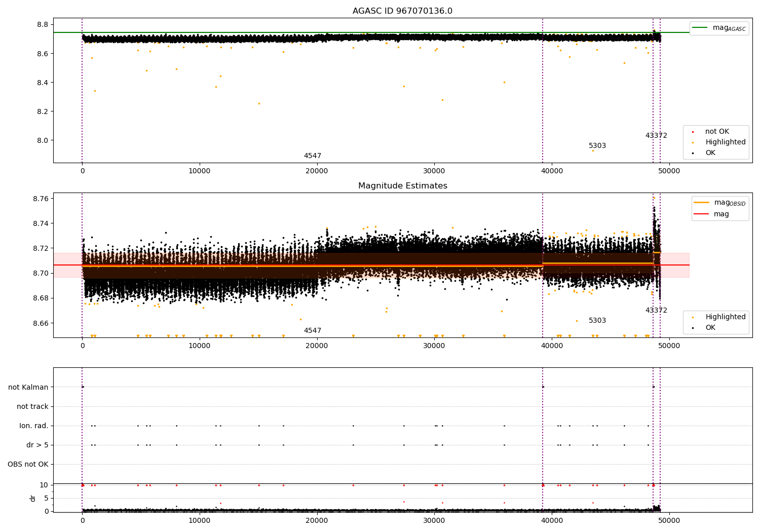Screen dimensions: 760x532
Task: Click the '40000' x tick in the dr plot
Action: click(551, 520)
